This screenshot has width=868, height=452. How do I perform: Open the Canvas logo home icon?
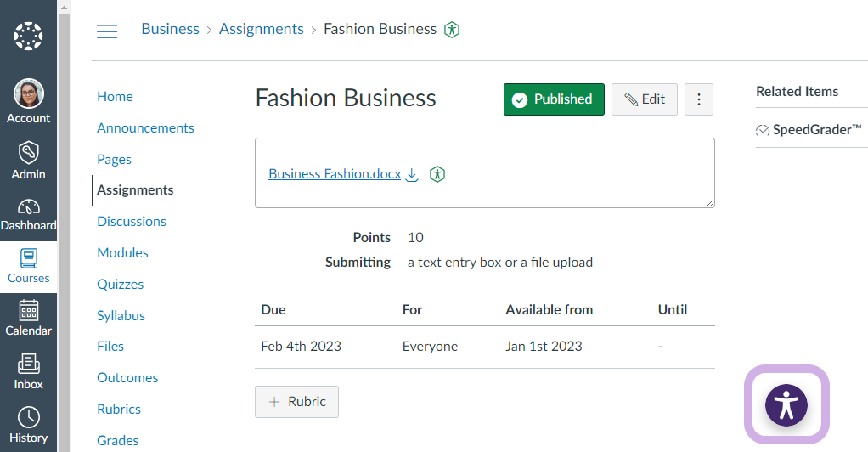pyautogui.click(x=28, y=37)
